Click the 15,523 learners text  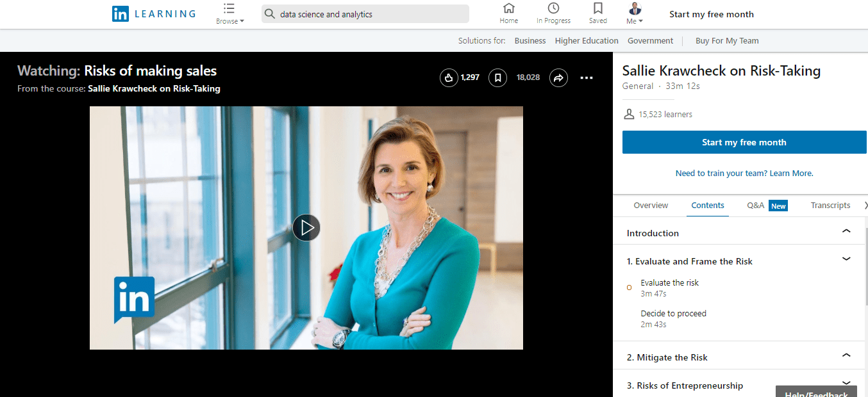pyautogui.click(x=665, y=115)
